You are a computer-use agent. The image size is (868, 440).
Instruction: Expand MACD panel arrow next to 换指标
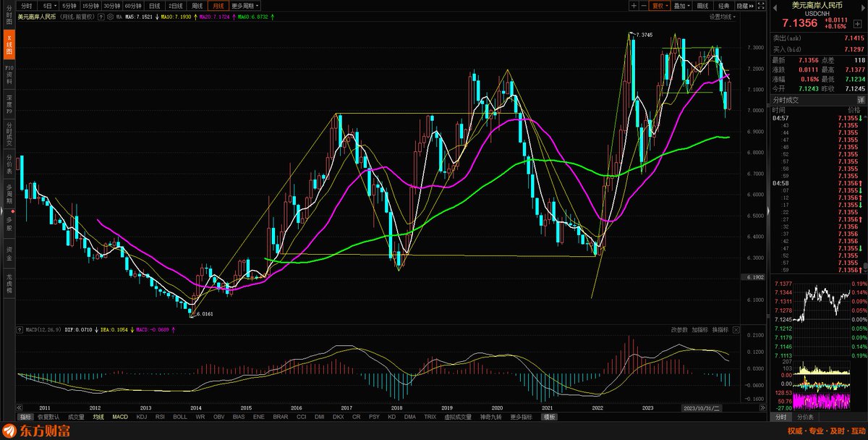[736, 329]
